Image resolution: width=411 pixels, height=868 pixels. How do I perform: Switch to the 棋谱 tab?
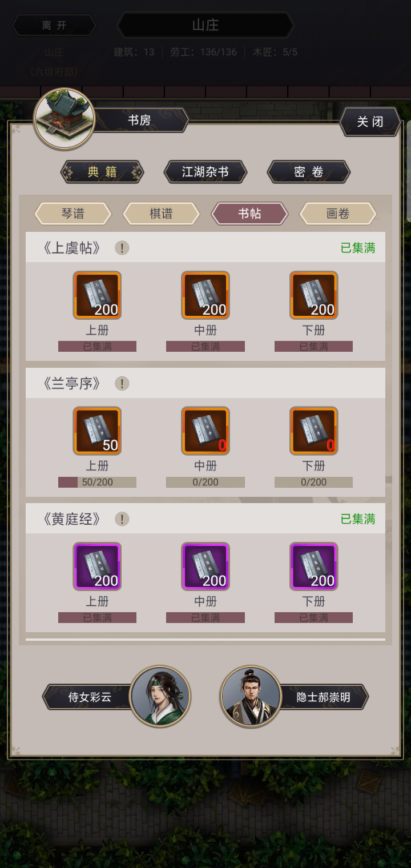click(x=162, y=214)
